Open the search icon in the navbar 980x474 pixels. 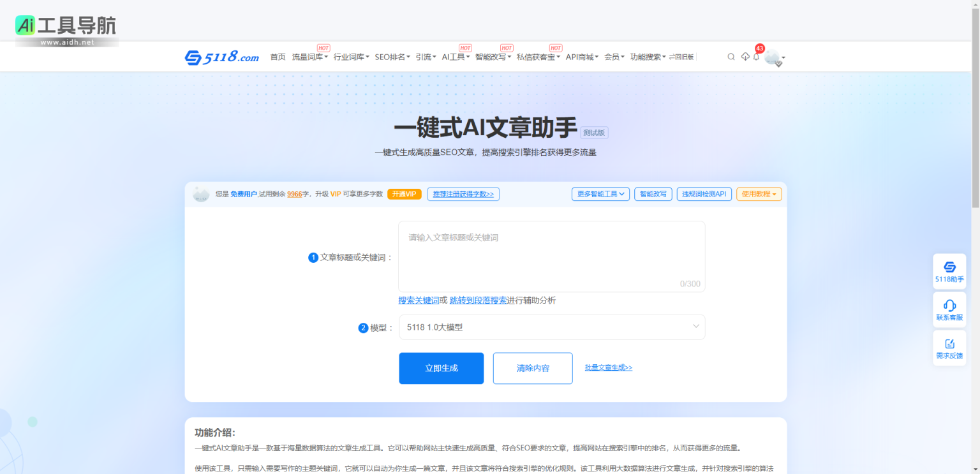[731, 56]
